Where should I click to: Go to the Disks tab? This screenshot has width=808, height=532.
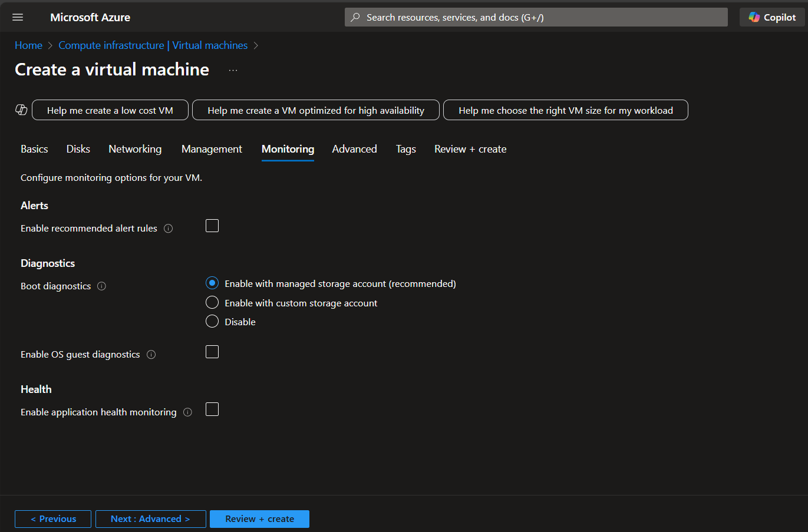(x=78, y=149)
